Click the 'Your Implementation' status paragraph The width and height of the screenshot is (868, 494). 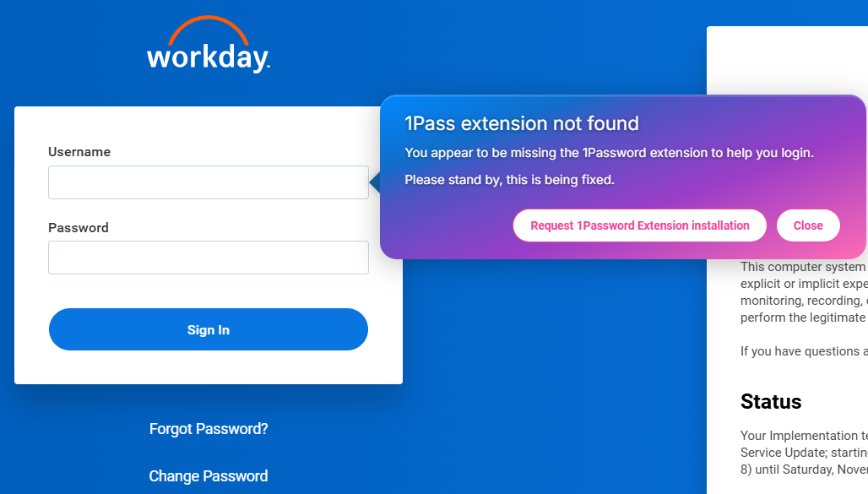(803, 436)
